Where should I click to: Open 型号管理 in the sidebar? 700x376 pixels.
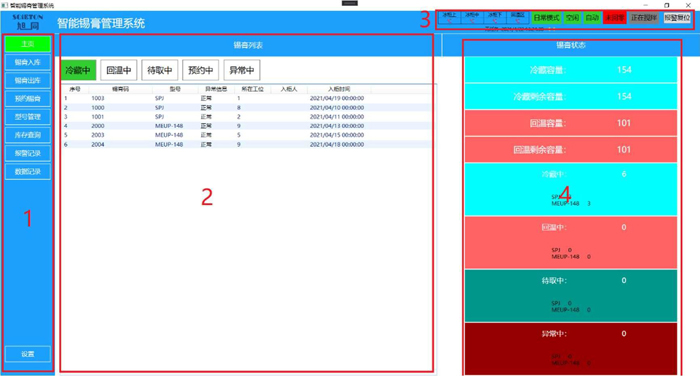click(x=28, y=117)
